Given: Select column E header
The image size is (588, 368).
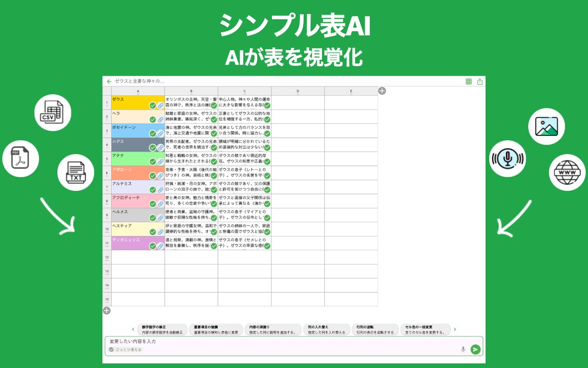Looking at the screenshot, I should point(351,91).
